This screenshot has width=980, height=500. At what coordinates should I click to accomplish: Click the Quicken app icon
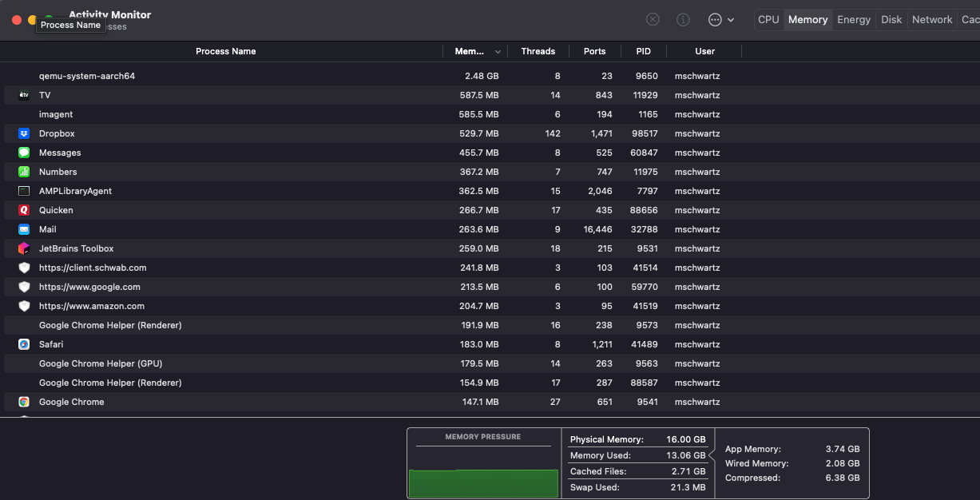(24, 210)
